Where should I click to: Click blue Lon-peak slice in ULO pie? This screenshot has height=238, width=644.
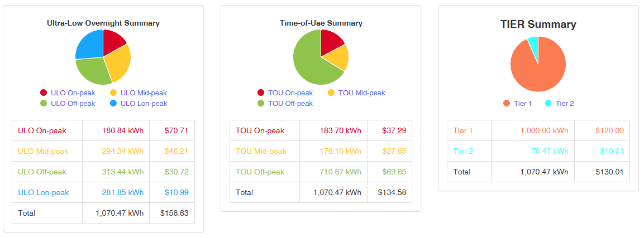[x=89, y=43]
